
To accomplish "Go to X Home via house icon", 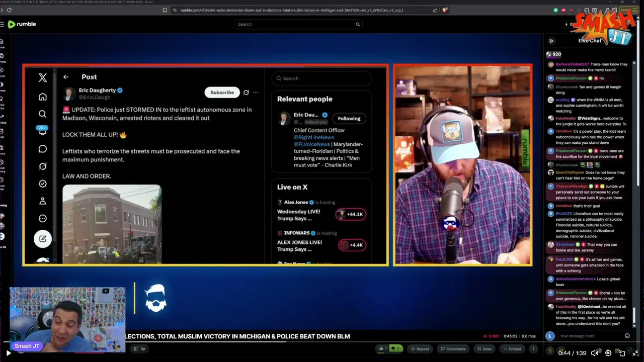I will pos(43,97).
